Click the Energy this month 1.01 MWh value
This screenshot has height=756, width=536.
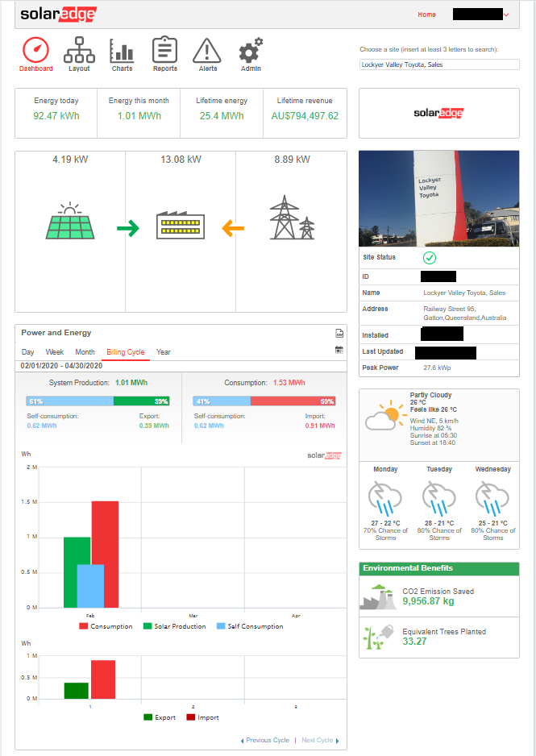139,116
